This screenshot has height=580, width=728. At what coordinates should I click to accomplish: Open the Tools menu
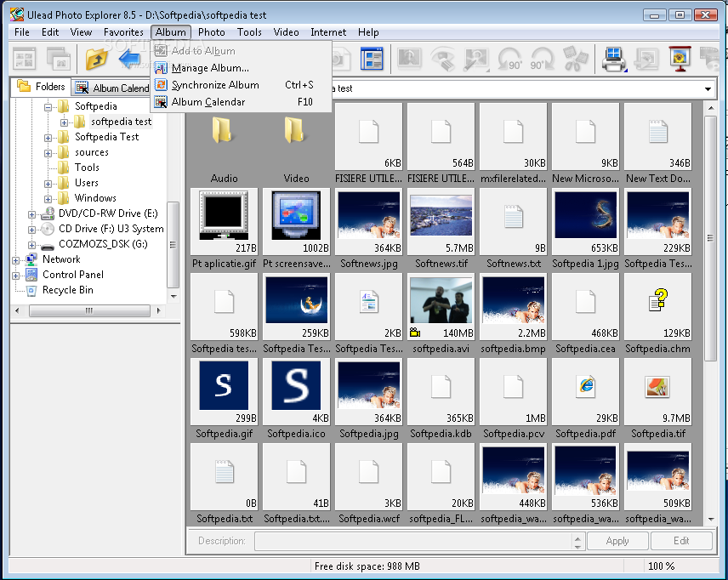click(249, 32)
